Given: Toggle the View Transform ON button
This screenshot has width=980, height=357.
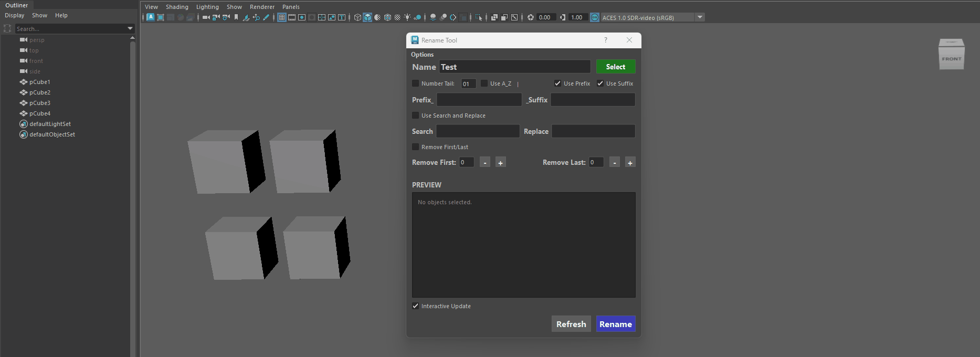Looking at the screenshot, I should point(595,17).
